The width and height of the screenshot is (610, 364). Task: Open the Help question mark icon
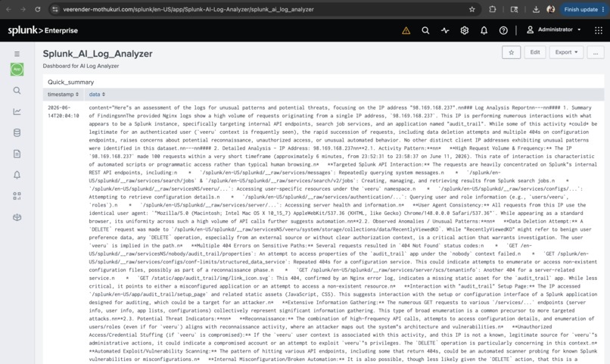pyautogui.click(x=503, y=30)
